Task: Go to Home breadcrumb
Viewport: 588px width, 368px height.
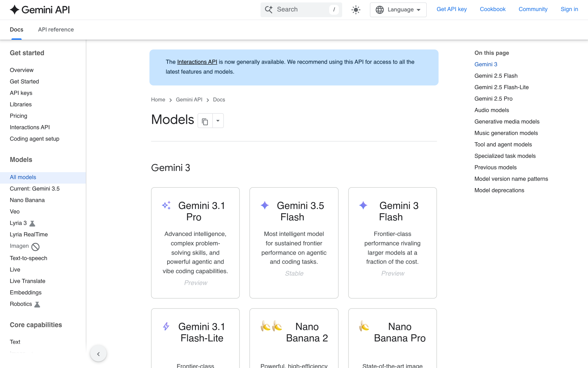Action: click(x=158, y=100)
